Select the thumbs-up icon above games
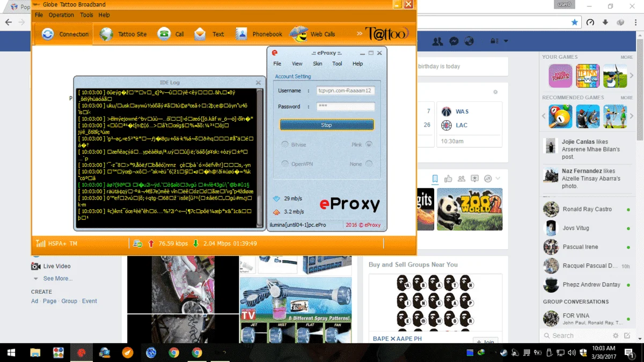Image resolution: width=644 pixels, height=362 pixels. click(448, 179)
